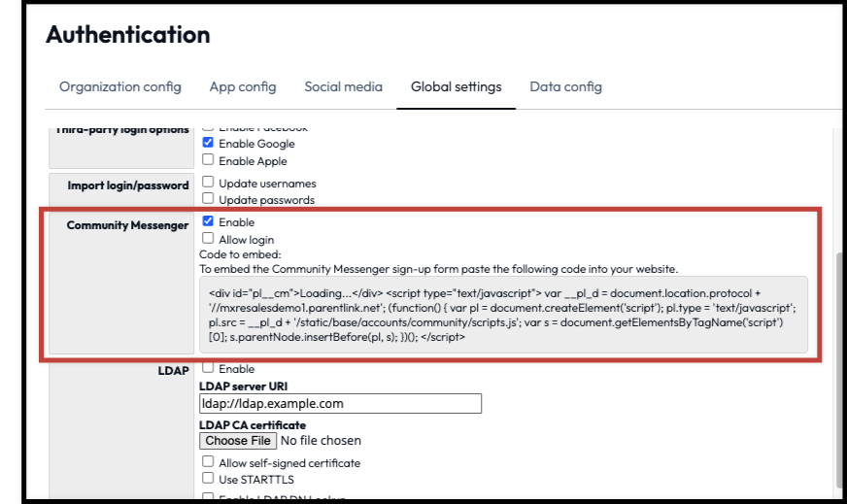Screen dimensions: 847x504
Task: Tick the cut-off Enable LDAP DN Lookup checkbox
Action: point(208,497)
